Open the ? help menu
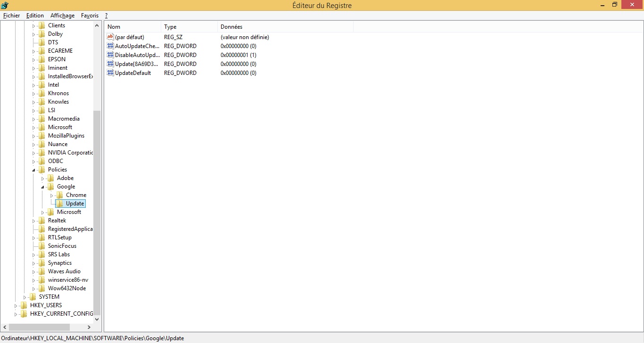 [x=107, y=16]
